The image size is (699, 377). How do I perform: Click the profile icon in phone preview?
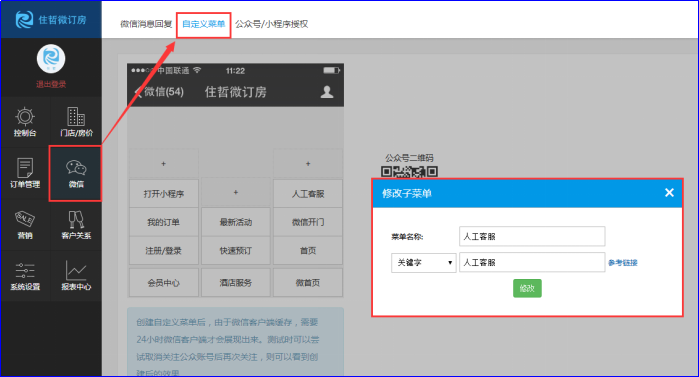click(x=327, y=92)
